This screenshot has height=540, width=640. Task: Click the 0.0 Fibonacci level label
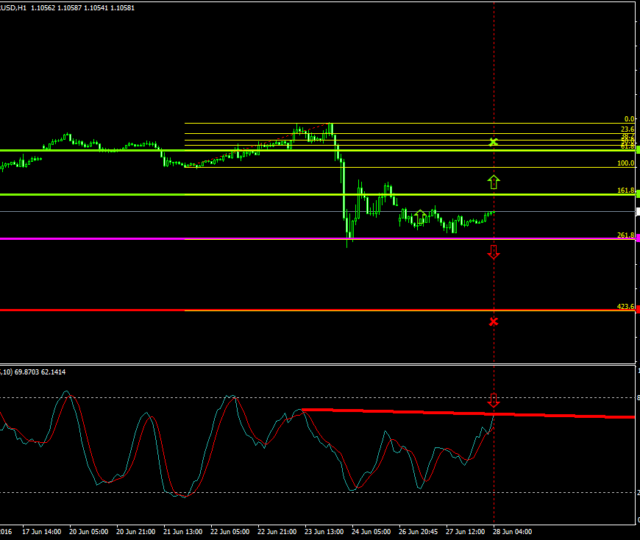click(629, 119)
